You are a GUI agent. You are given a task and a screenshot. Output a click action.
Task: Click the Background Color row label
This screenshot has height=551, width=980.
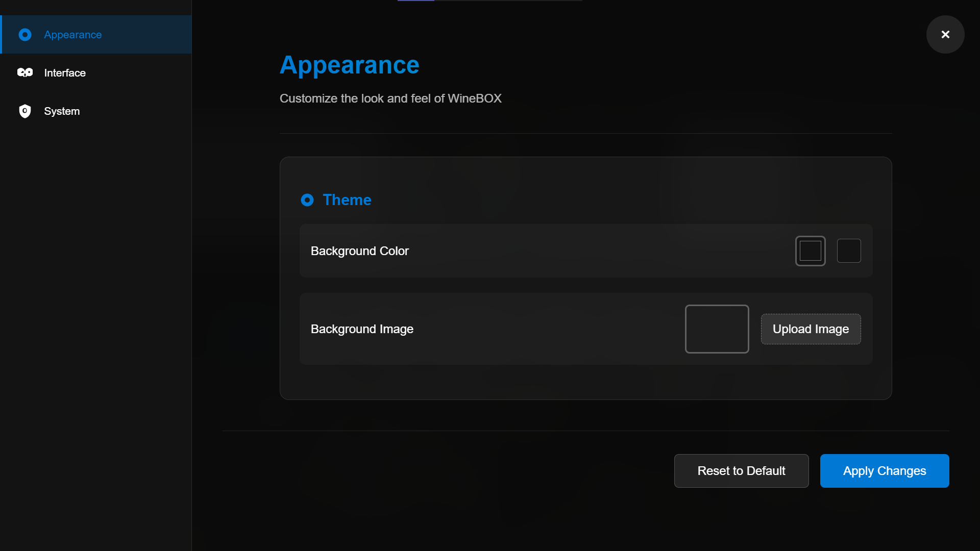click(360, 251)
